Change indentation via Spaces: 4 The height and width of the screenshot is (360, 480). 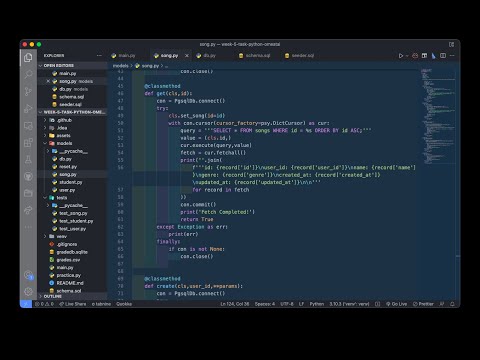(x=265, y=304)
